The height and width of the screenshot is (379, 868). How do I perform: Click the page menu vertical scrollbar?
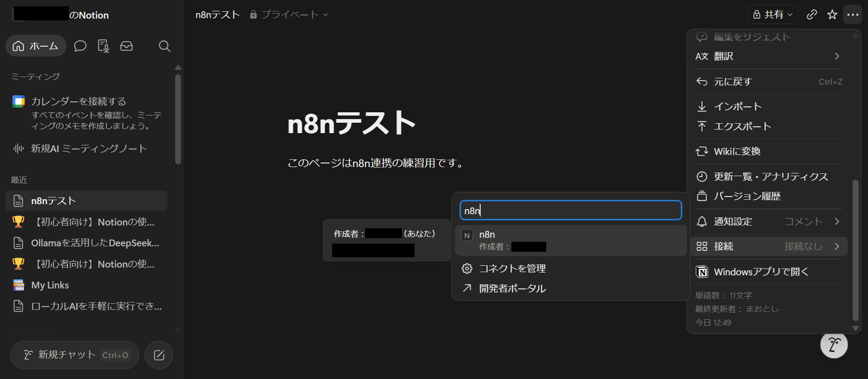click(x=855, y=250)
